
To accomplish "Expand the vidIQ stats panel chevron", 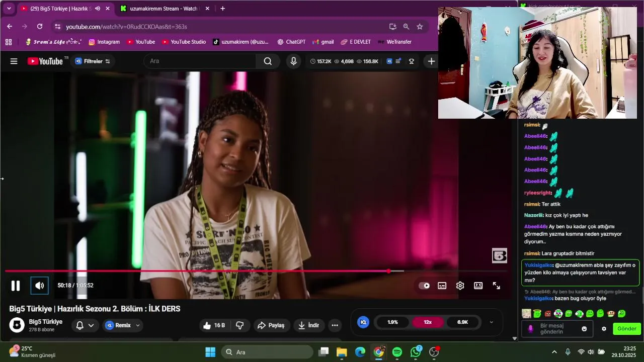I will [492, 322].
